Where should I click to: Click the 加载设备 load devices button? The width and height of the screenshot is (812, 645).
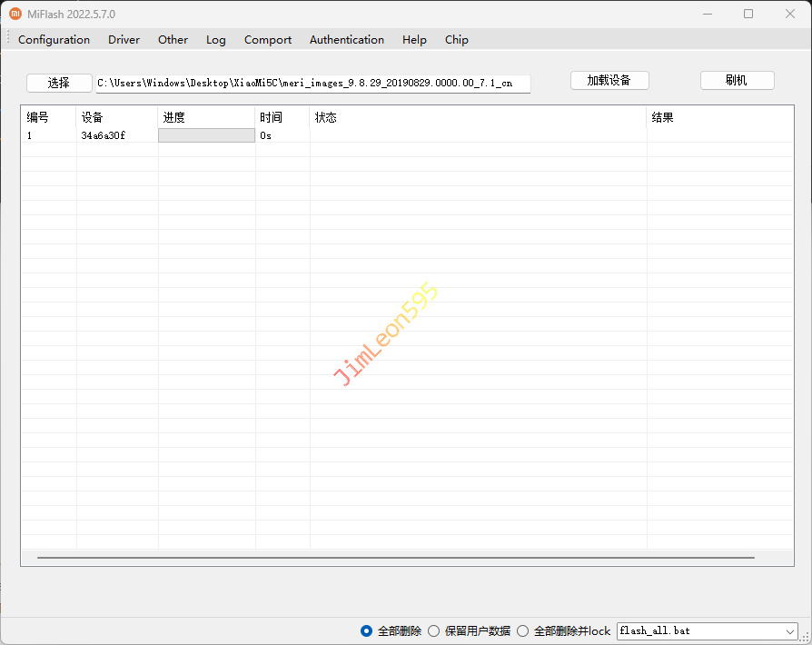(609, 80)
